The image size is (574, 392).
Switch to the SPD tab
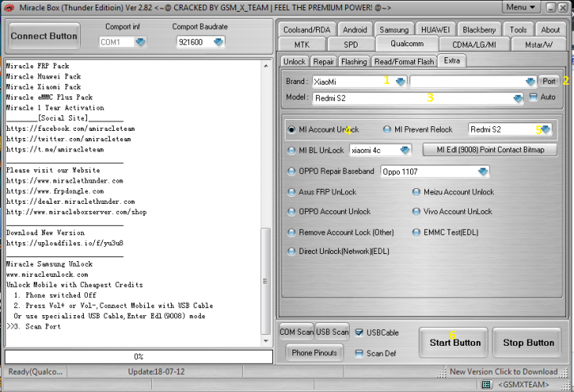(x=351, y=45)
